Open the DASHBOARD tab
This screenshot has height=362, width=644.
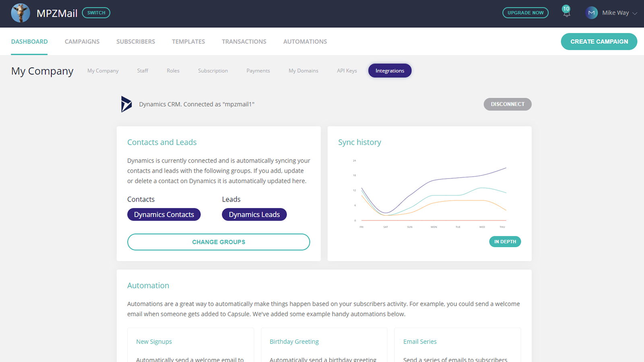click(29, 41)
